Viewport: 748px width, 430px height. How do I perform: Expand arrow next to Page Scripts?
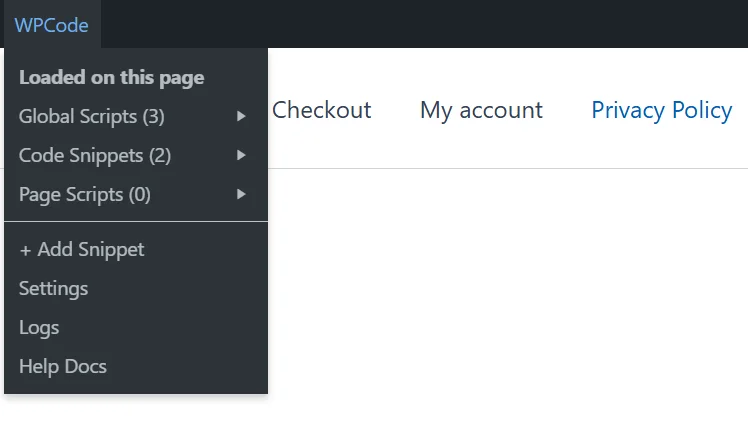(241, 195)
